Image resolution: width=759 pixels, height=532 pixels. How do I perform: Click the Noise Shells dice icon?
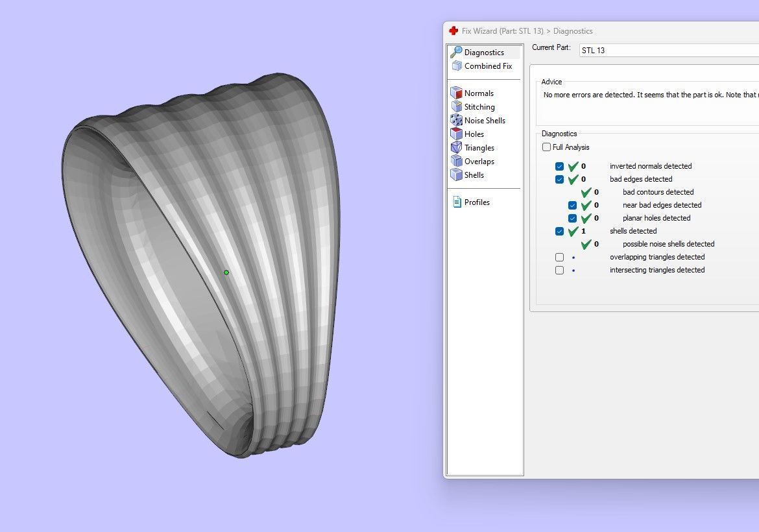coord(457,120)
